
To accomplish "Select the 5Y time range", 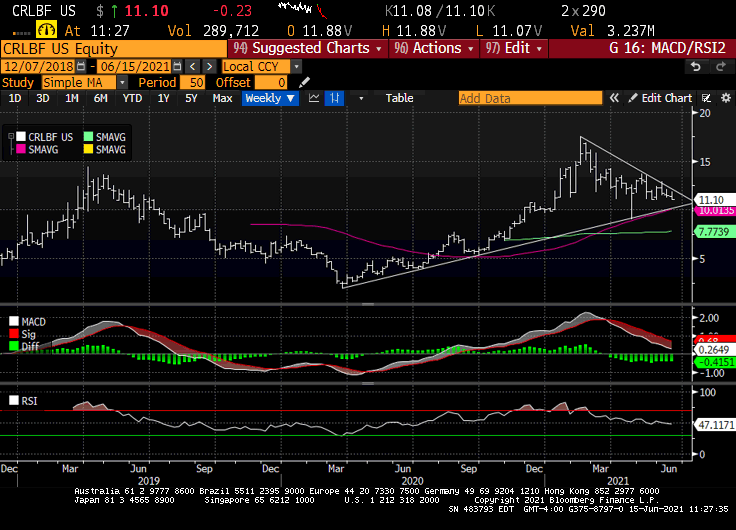I will pyautogui.click(x=191, y=98).
